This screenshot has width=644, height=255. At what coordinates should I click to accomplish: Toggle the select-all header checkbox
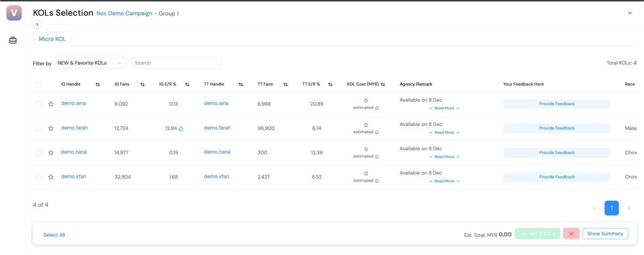[x=39, y=84]
